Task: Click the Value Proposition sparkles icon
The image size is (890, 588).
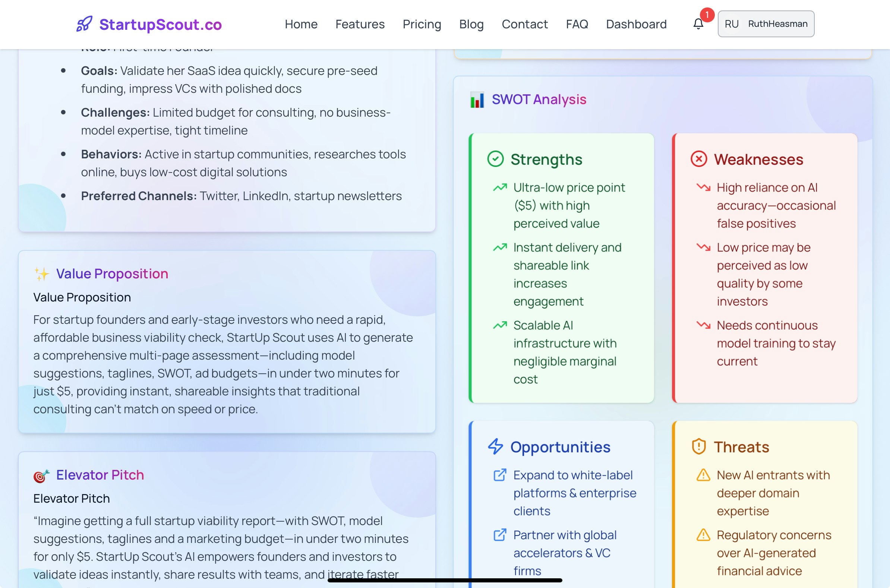Action: [42, 274]
